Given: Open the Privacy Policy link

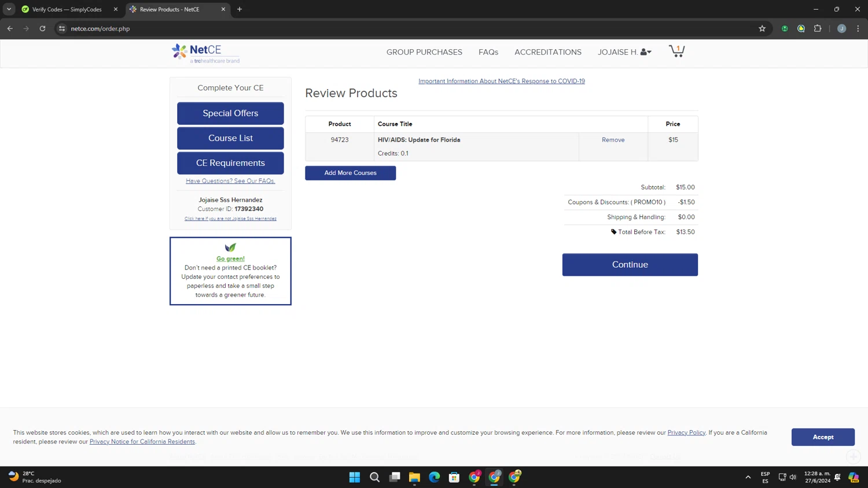Looking at the screenshot, I should 686,432.
